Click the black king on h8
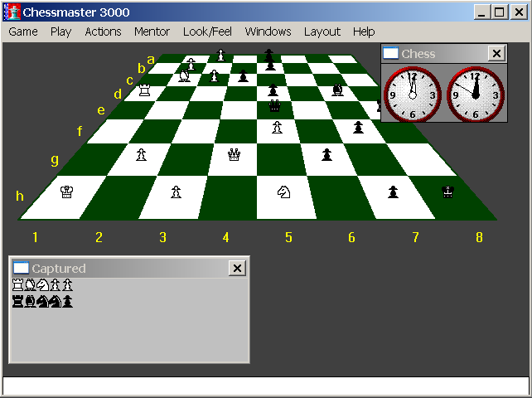Image resolution: width=532 pixels, height=398 pixels. click(447, 192)
